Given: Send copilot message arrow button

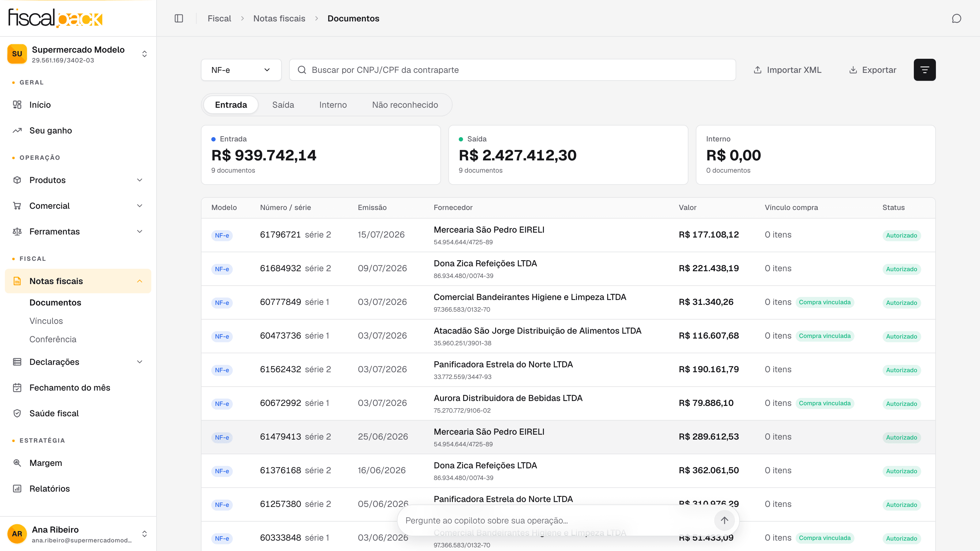Looking at the screenshot, I should click(x=724, y=520).
